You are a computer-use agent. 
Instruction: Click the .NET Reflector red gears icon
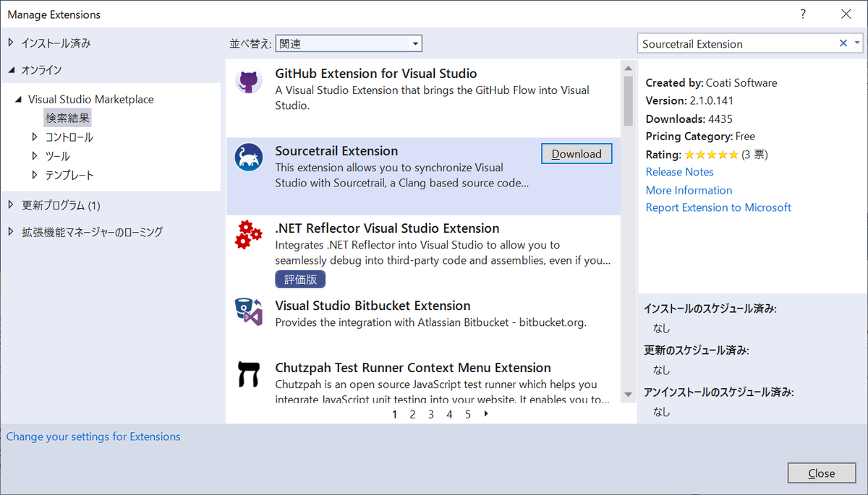click(x=249, y=236)
